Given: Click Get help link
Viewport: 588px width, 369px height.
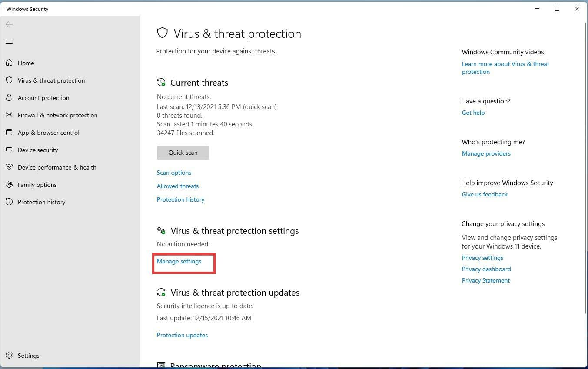Looking at the screenshot, I should 473,113.
